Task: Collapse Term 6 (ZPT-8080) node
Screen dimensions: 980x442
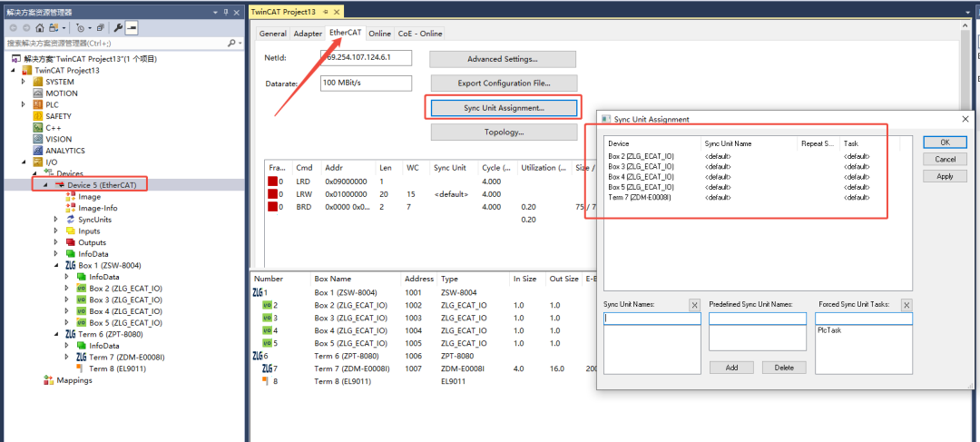Action: click(56, 334)
